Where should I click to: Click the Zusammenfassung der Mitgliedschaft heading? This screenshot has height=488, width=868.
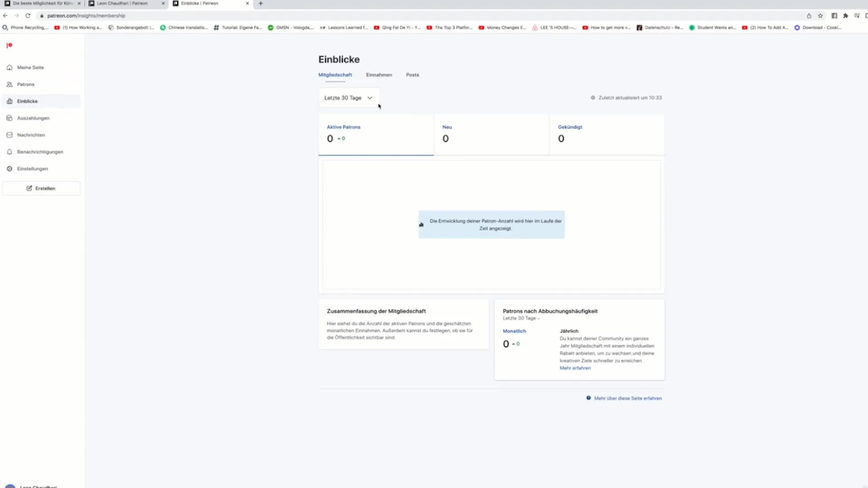376,311
